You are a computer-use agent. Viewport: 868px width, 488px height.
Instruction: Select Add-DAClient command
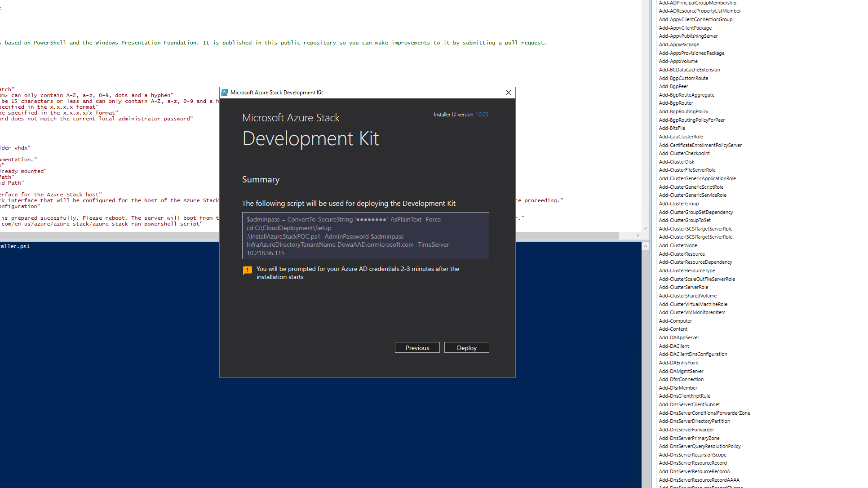673,346
